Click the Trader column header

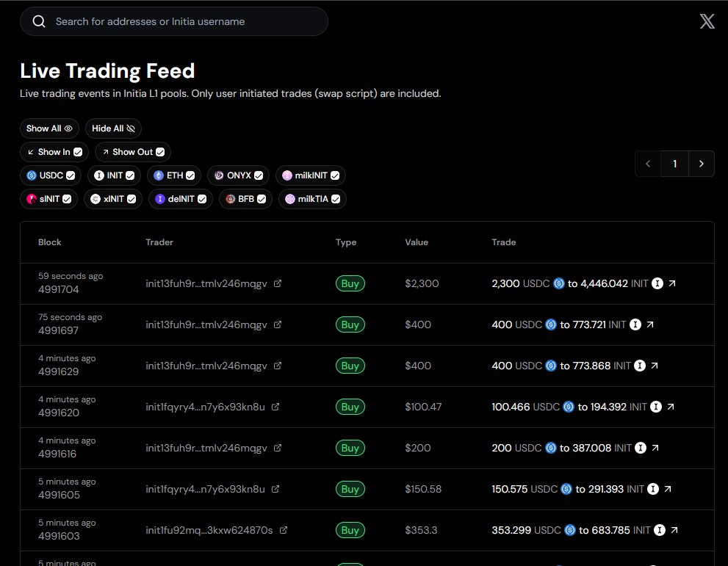159,242
